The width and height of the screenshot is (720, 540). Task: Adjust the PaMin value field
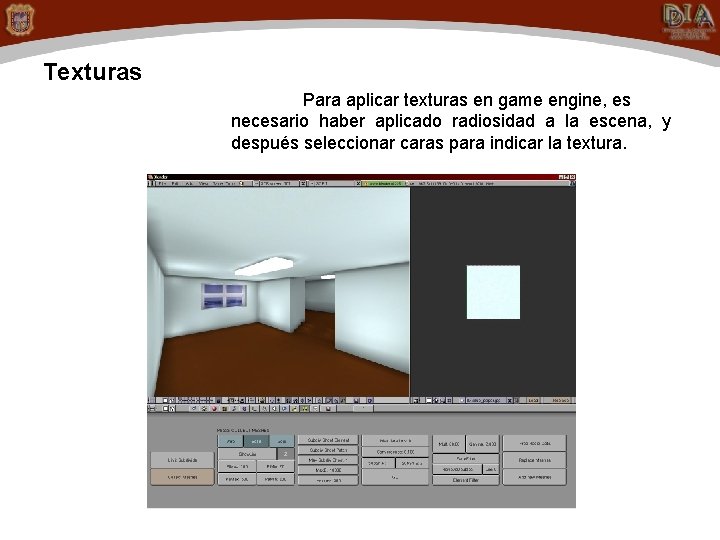pos(275,479)
